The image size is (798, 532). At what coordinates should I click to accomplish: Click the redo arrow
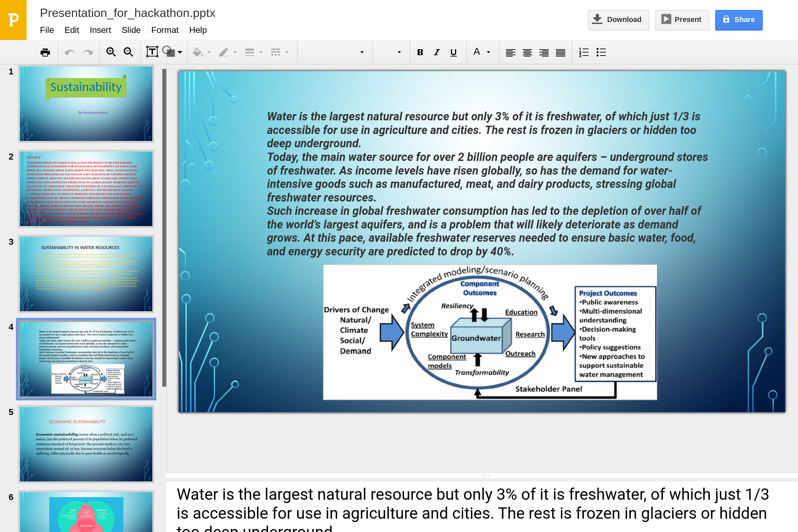[87, 52]
